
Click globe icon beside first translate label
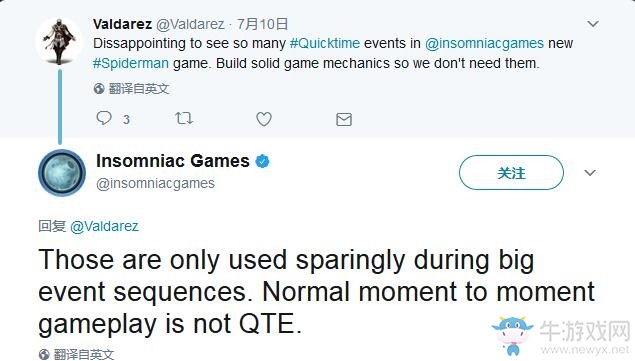99,88
